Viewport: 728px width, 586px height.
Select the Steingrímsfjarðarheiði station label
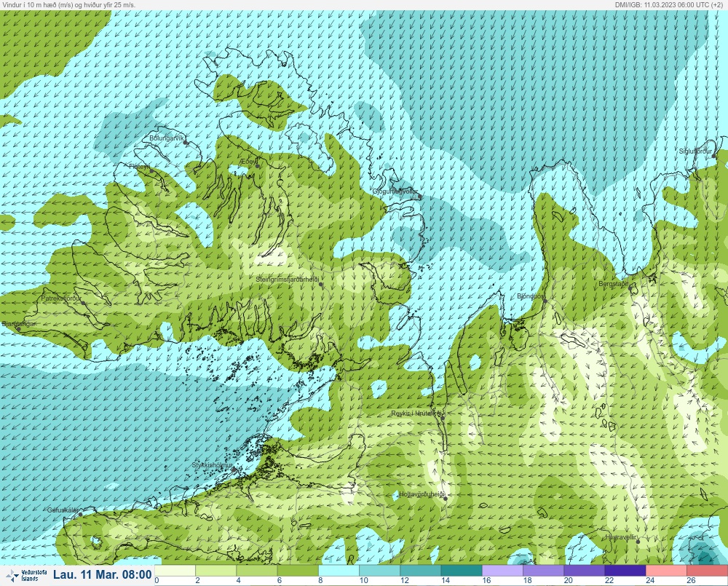[288, 280]
